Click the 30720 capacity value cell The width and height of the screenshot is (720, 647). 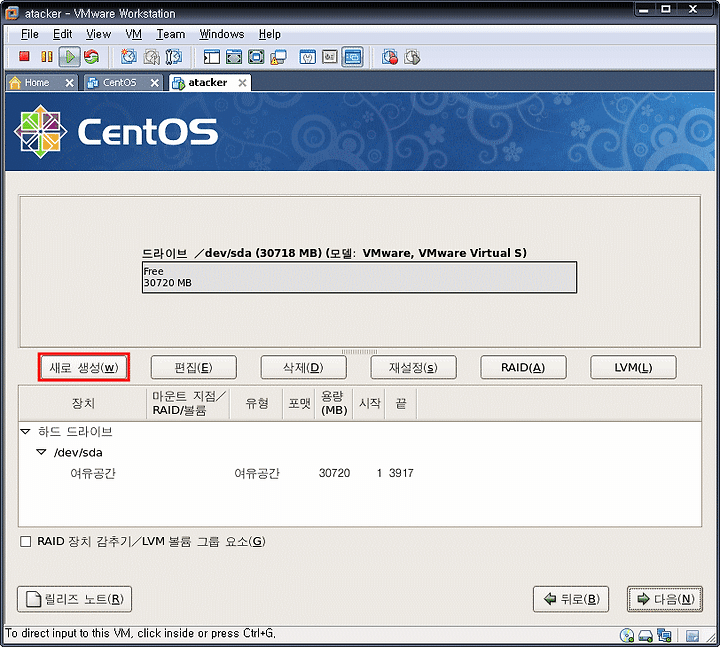pyautogui.click(x=334, y=473)
